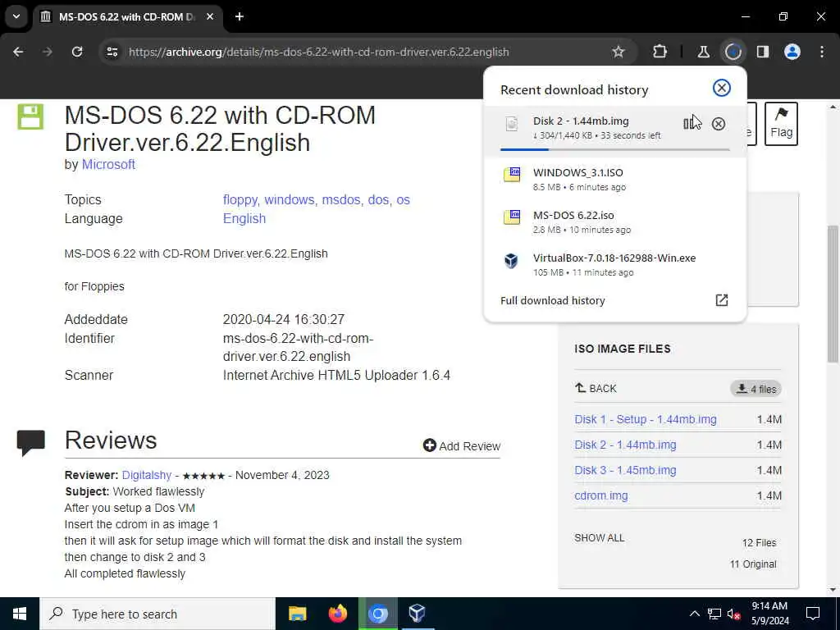Open the Microsoft author link
Screen dimensions: 840x630
(108, 164)
